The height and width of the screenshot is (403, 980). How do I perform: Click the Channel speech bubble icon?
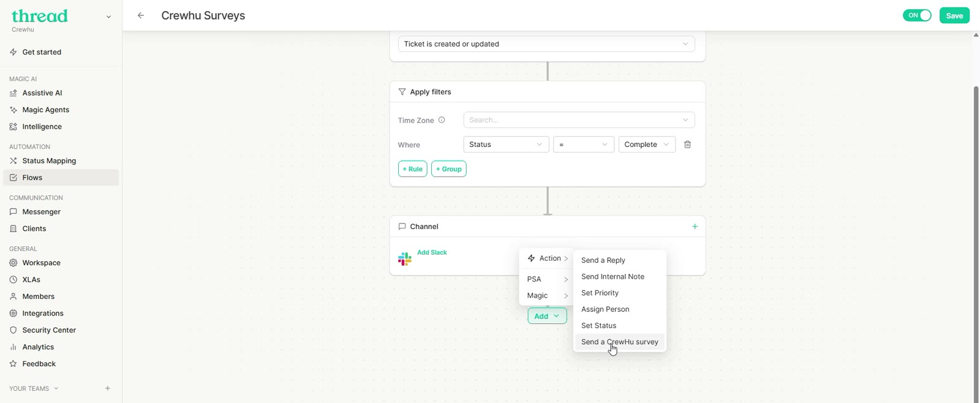pyautogui.click(x=402, y=227)
